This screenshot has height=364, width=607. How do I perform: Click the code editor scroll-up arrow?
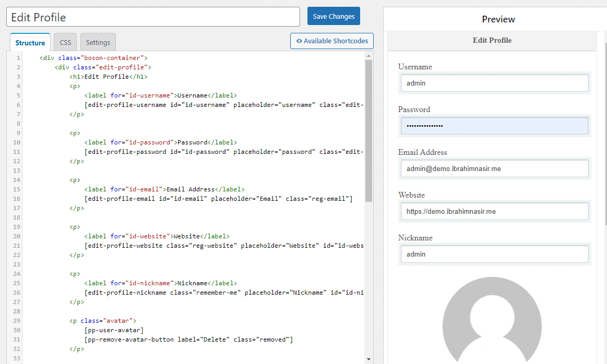[x=368, y=56]
